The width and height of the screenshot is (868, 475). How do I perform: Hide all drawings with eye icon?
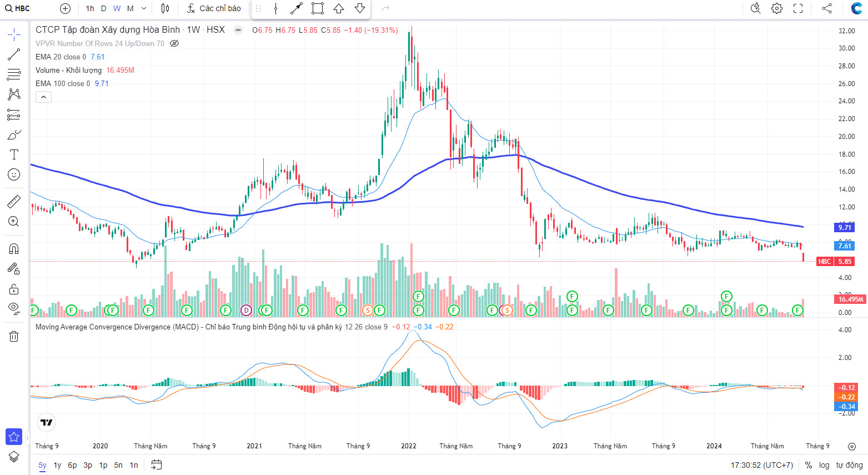tap(14, 309)
